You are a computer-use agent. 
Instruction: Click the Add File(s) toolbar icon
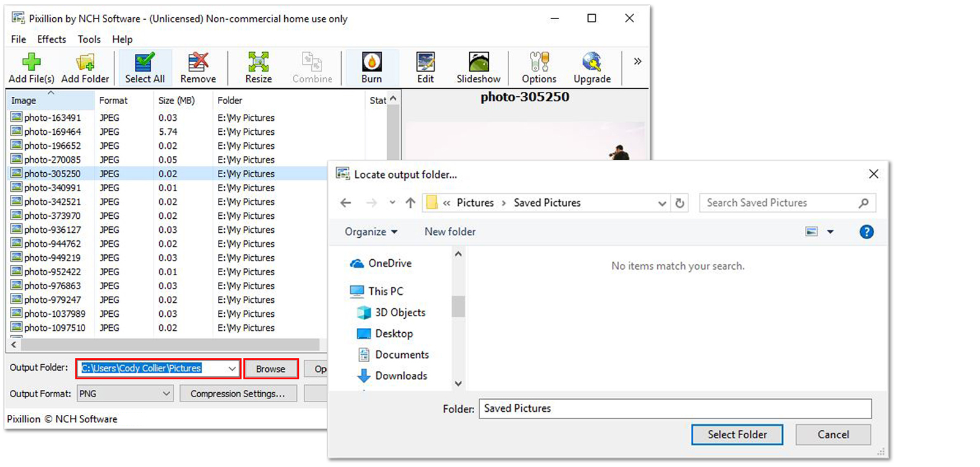(31, 68)
